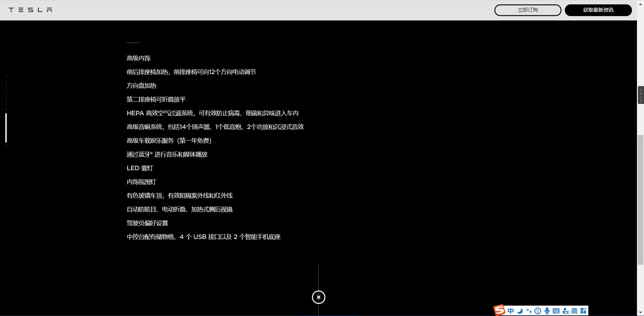This screenshot has width=644, height=316.
Task: Close the feature details overlay with the X button
Action: tap(318, 297)
